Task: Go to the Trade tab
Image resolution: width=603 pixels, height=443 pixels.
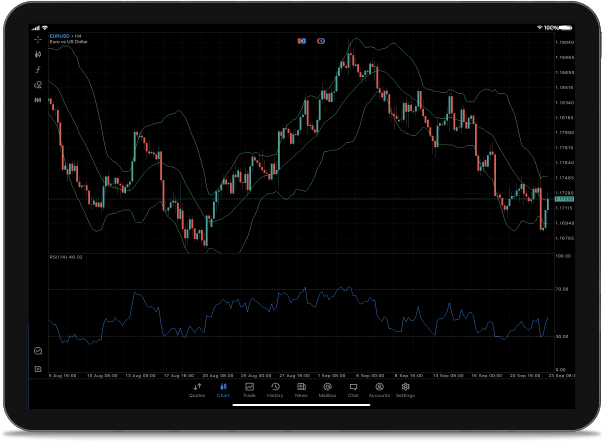Action: 249,390
